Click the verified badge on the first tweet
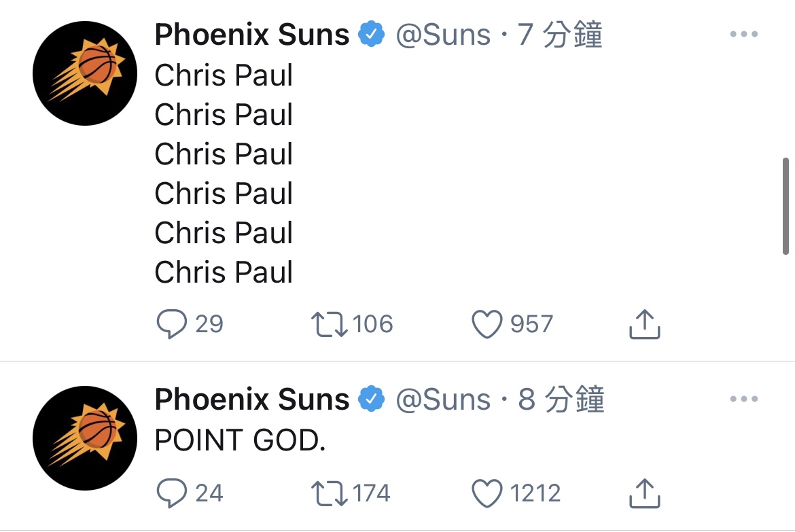This screenshot has height=532, width=795. (370, 33)
